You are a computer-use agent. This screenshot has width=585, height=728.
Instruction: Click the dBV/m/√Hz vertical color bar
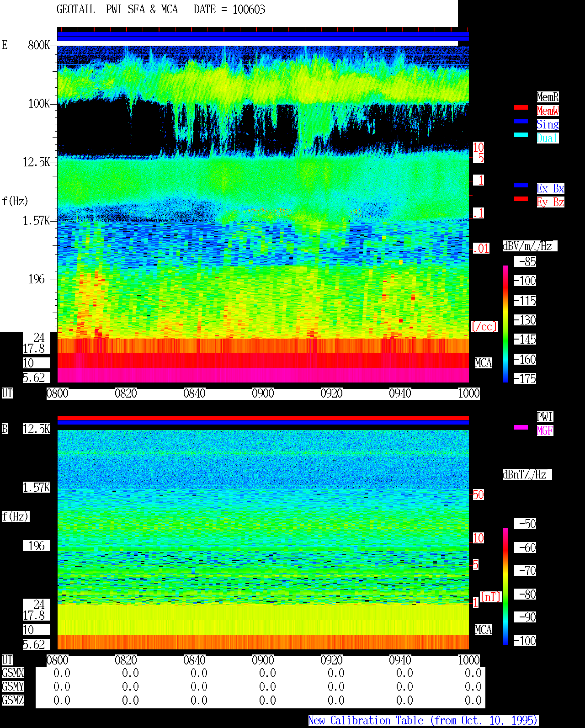click(x=505, y=324)
